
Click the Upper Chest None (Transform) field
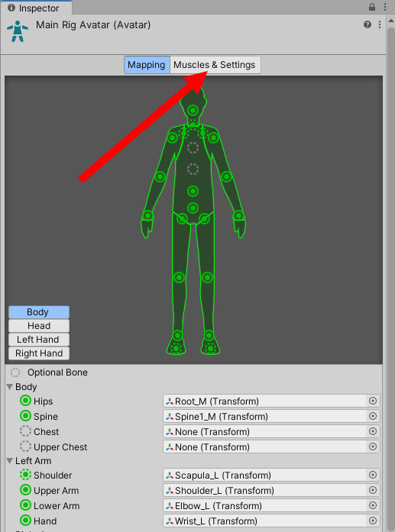(x=271, y=447)
